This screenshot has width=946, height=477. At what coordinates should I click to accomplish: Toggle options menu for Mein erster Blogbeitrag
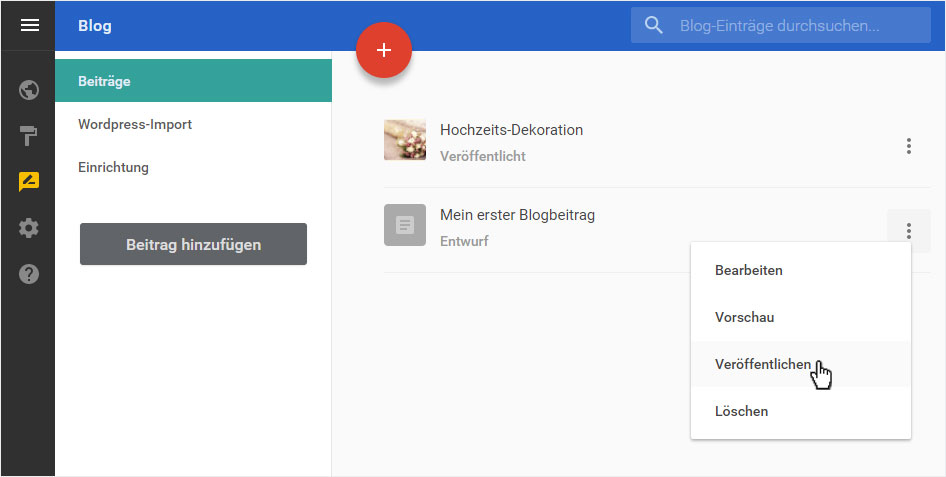(x=909, y=230)
